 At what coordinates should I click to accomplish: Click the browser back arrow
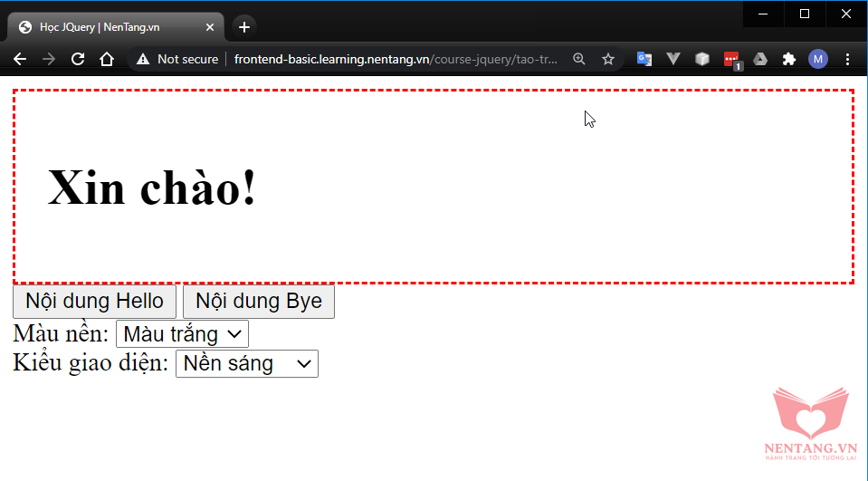(x=20, y=59)
